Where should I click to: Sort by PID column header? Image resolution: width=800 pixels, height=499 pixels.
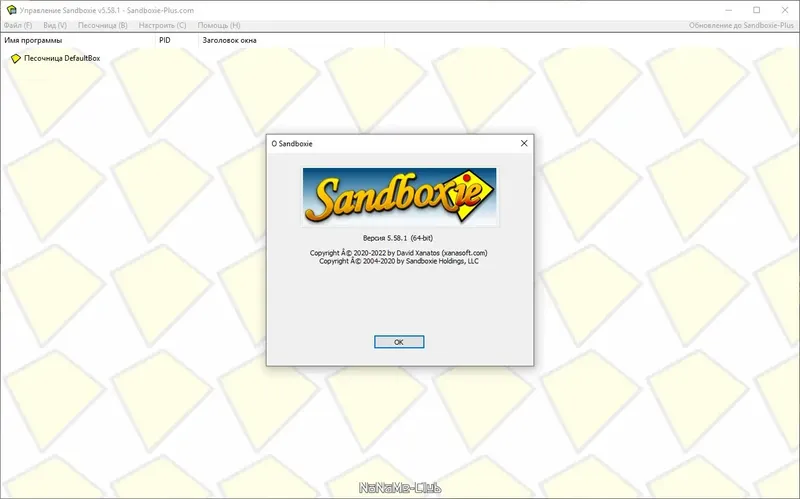[x=177, y=40]
